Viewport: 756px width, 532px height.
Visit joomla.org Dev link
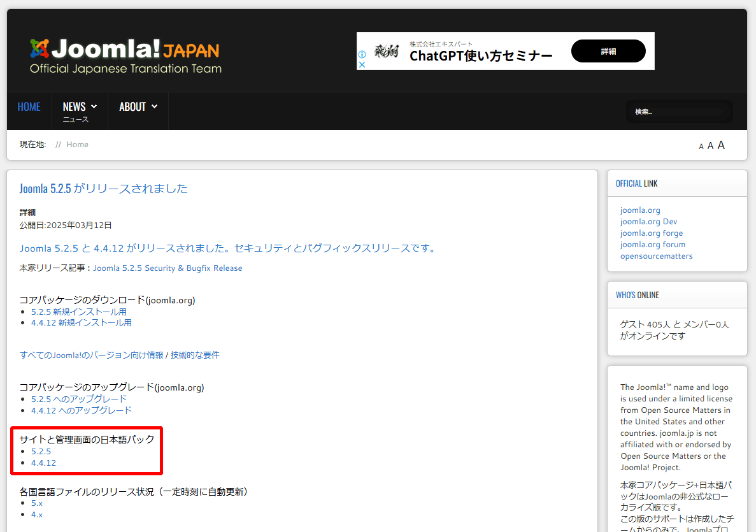tap(648, 222)
